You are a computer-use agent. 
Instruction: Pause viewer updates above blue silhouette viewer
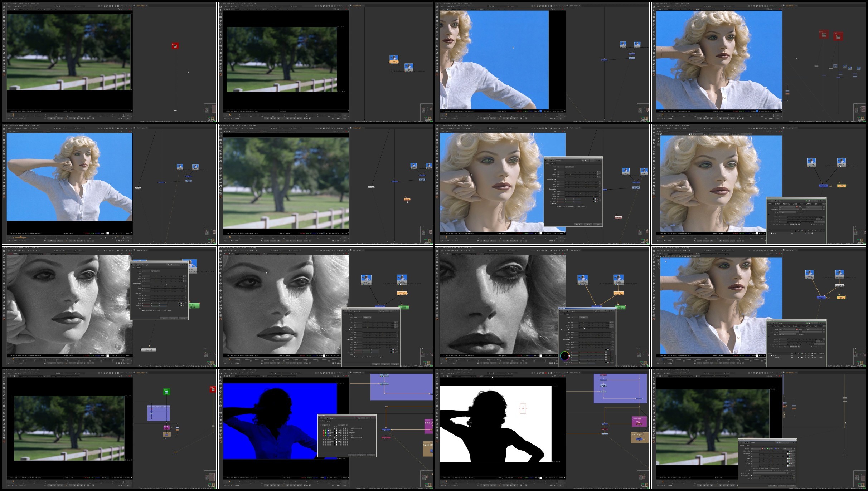335,373
